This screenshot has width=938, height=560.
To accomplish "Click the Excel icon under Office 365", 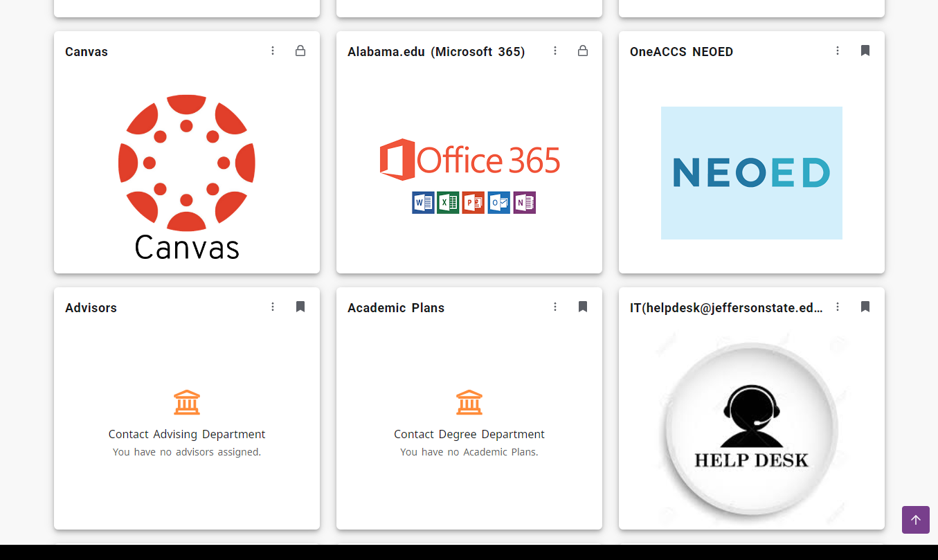I will tap(448, 203).
